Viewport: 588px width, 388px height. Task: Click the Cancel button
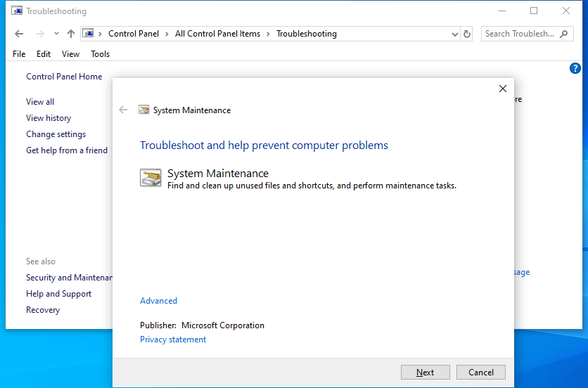tap(481, 373)
